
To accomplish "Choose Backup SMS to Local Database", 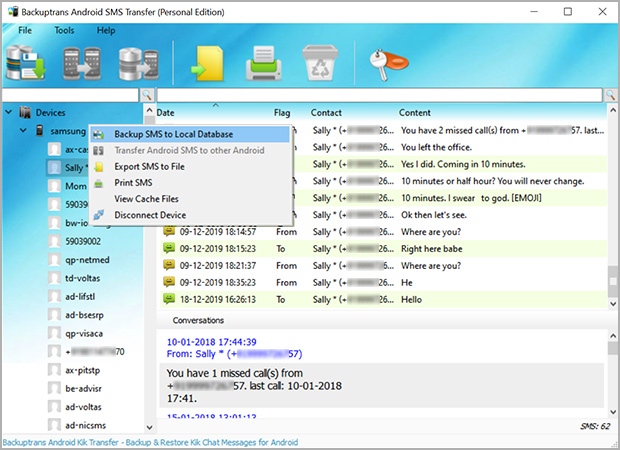I will 190,134.
